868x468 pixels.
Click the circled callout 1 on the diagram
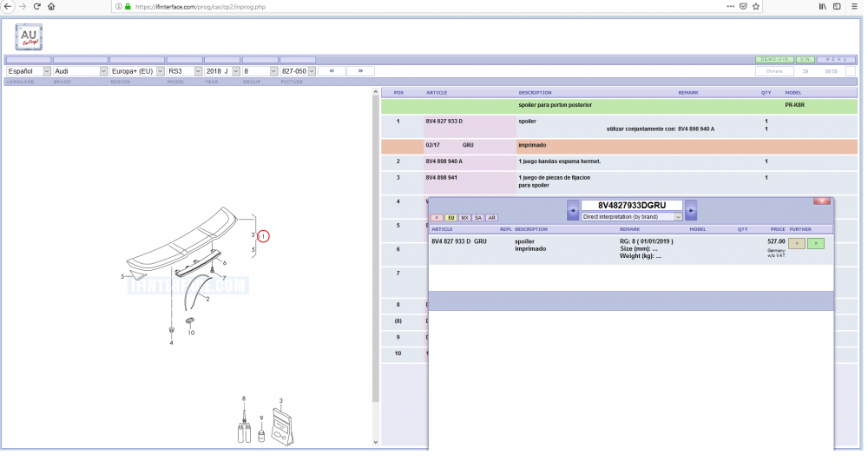point(264,236)
